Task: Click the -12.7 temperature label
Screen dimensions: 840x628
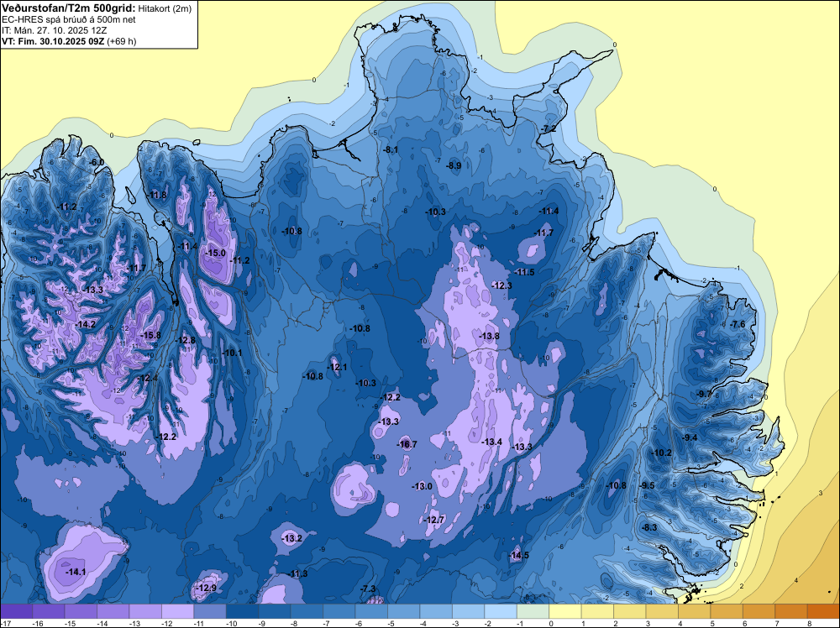Action: [434, 520]
